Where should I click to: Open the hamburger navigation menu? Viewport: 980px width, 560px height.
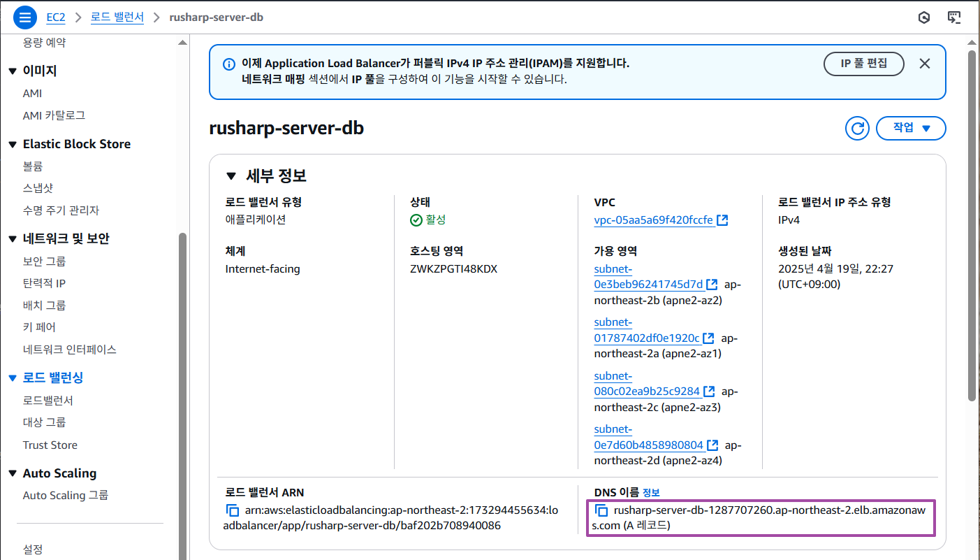point(24,17)
